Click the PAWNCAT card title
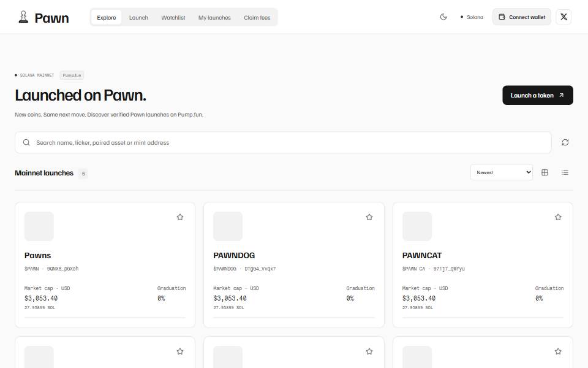The width and height of the screenshot is (588, 368). (x=422, y=255)
